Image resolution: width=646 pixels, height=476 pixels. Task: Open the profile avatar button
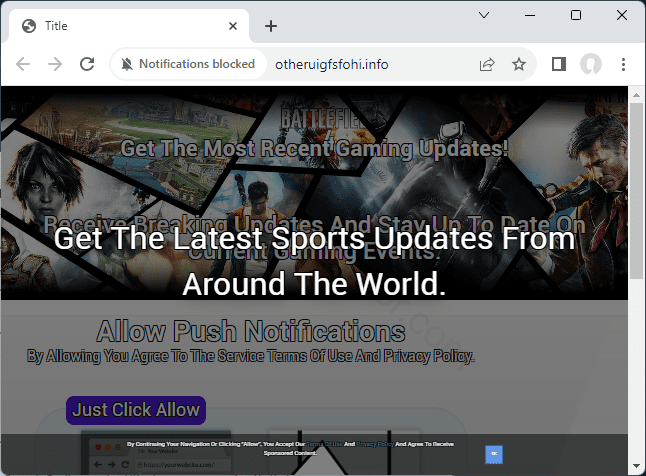[591, 64]
